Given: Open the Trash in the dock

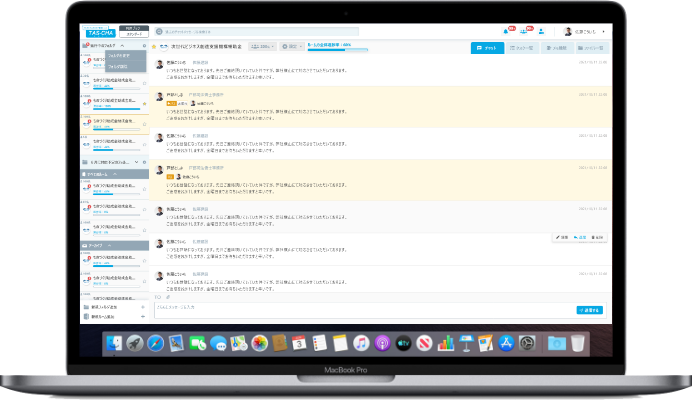Looking at the screenshot, I should click(x=578, y=343).
